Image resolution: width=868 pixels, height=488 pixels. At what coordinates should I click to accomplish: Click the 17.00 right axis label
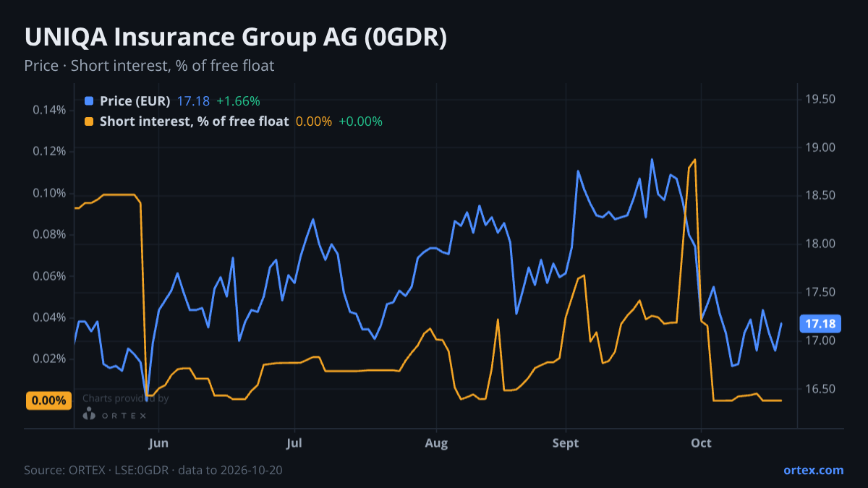tap(820, 341)
